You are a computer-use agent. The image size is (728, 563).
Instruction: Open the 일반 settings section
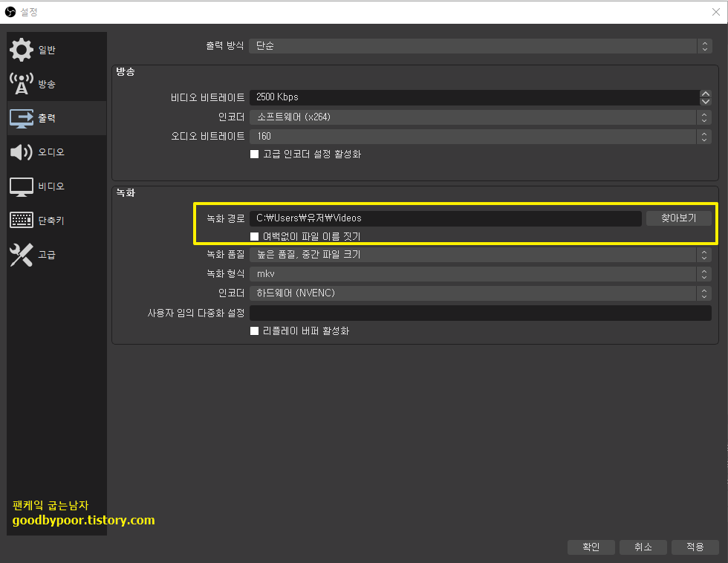(x=56, y=50)
